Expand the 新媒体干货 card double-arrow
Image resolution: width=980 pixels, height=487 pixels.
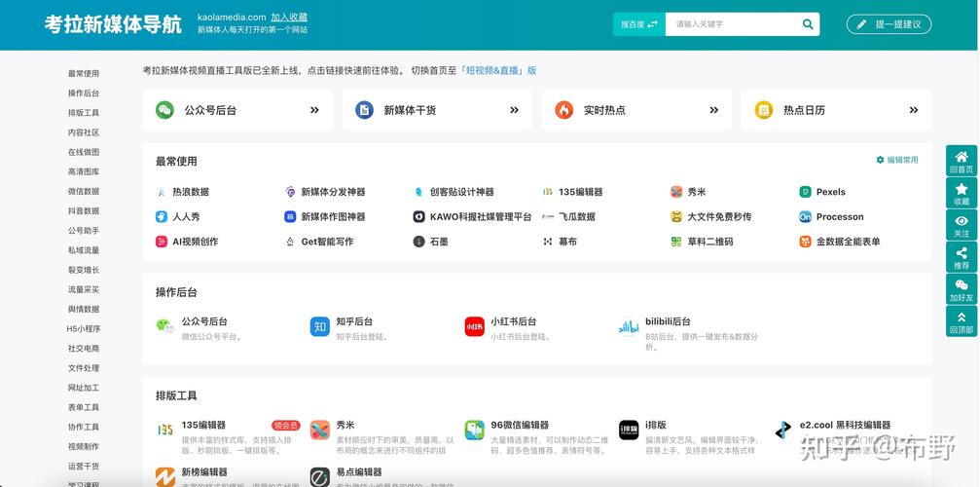point(515,110)
